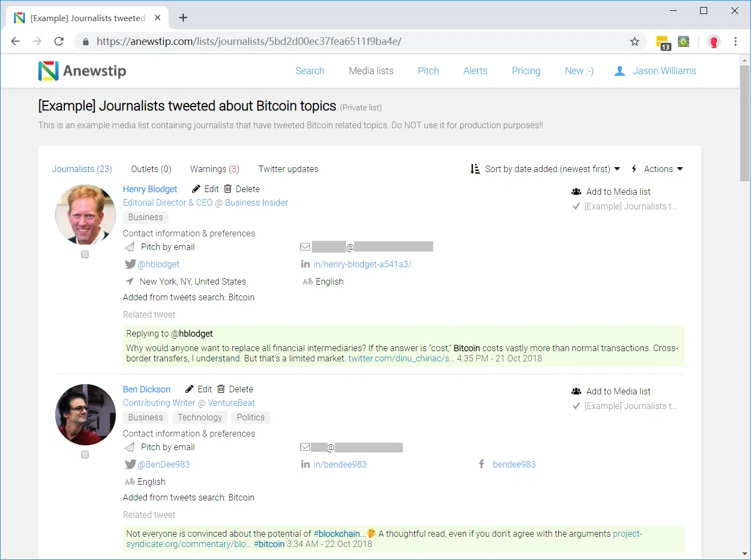
Task: Click paper plane icon for Henry Blodget's pitch
Action: point(130,247)
